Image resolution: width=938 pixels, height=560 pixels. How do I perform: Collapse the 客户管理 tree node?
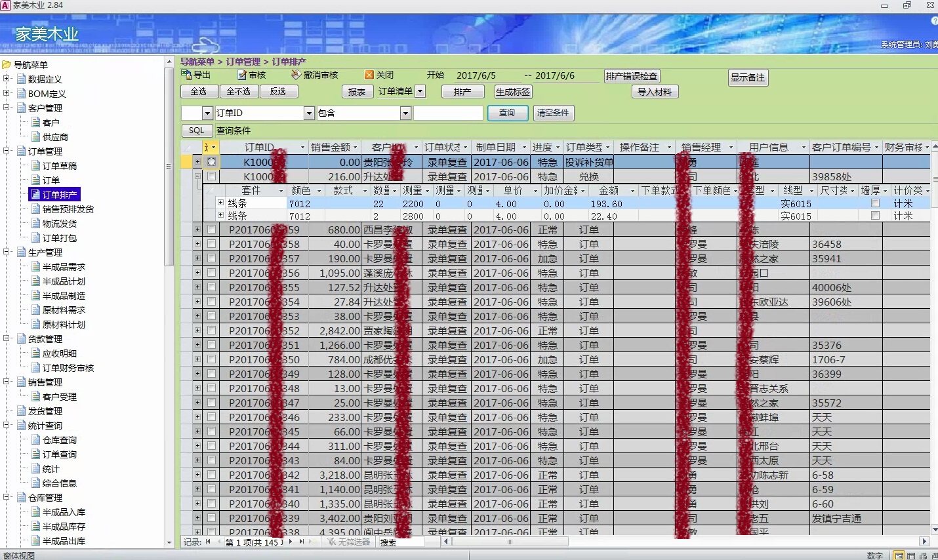(7, 108)
